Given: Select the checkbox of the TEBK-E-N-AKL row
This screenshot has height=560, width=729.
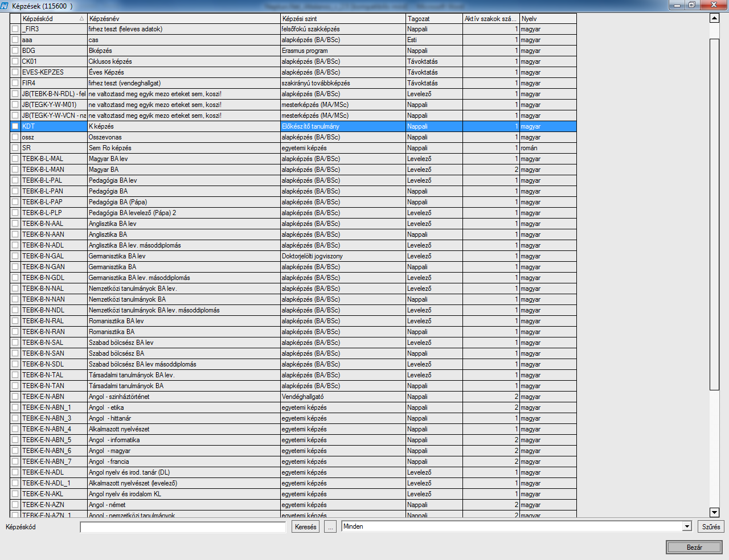Looking at the screenshot, I should click(x=15, y=494).
